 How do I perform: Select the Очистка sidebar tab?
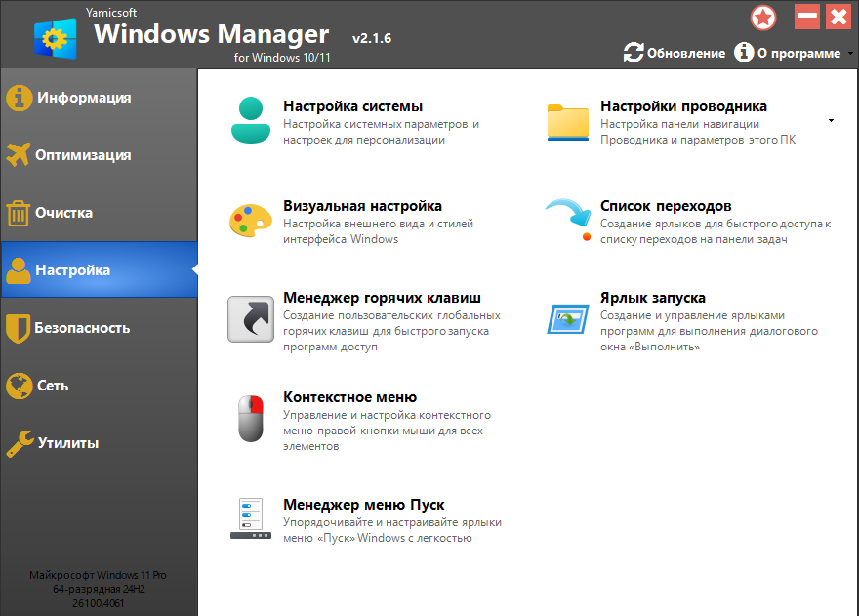[x=64, y=213]
